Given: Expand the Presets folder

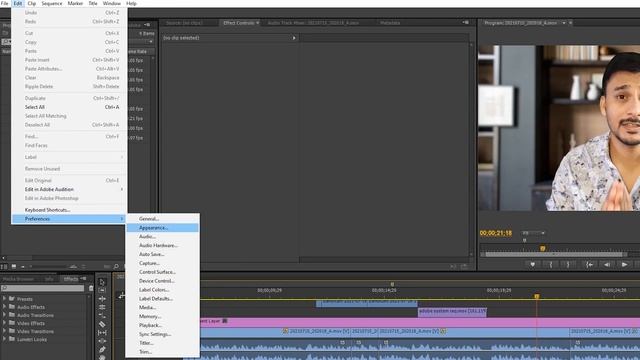Looking at the screenshot, I should [x=4, y=299].
